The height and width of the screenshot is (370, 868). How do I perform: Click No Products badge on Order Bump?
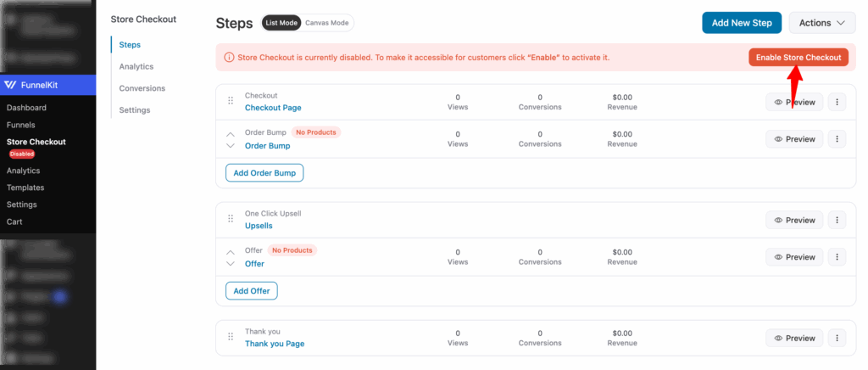[316, 132]
